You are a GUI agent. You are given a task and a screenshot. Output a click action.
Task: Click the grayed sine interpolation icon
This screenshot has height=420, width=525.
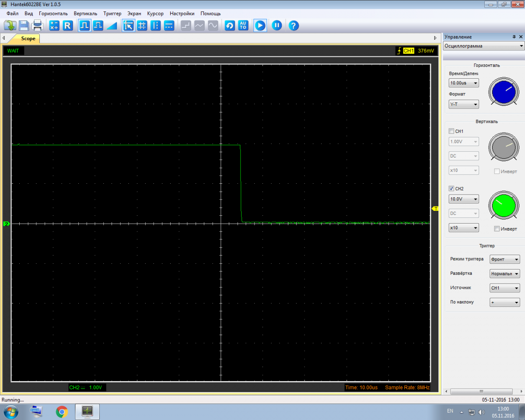(213, 25)
